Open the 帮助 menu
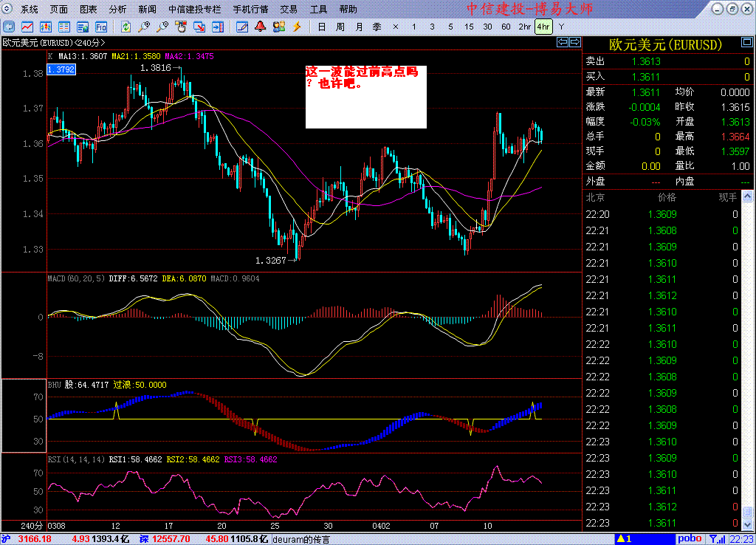The height and width of the screenshot is (545, 756). (348, 9)
